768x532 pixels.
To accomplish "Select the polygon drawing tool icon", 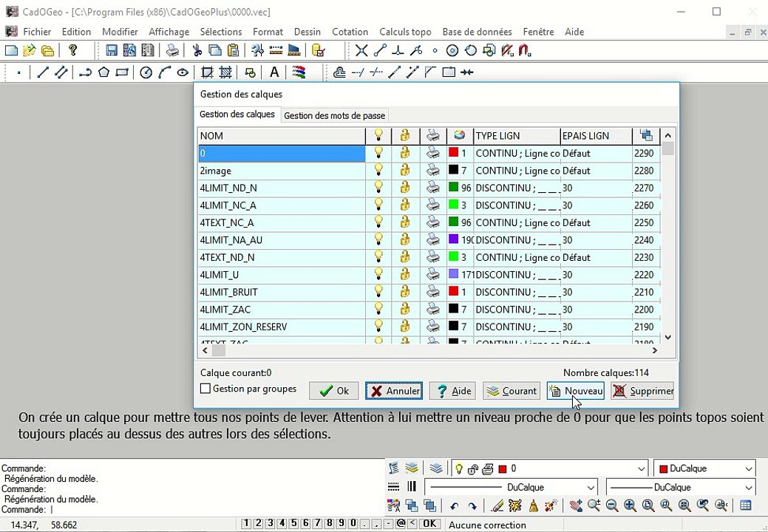I will [103, 72].
